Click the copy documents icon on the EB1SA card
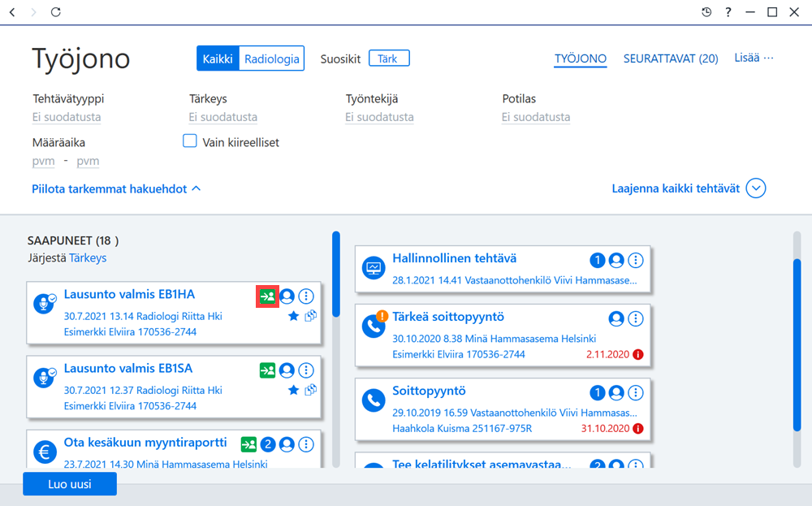The width and height of the screenshot is (812, 506). (x=311, y=390)
